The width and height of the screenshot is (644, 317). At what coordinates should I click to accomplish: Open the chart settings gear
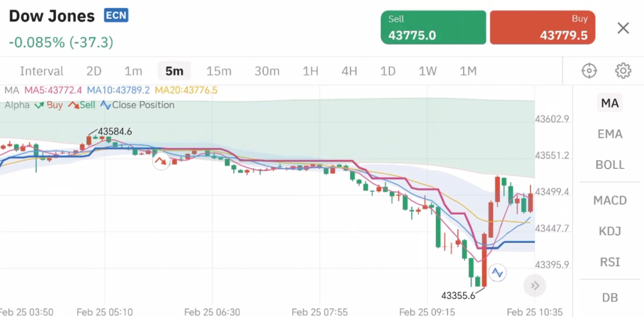tap(623, 70)
